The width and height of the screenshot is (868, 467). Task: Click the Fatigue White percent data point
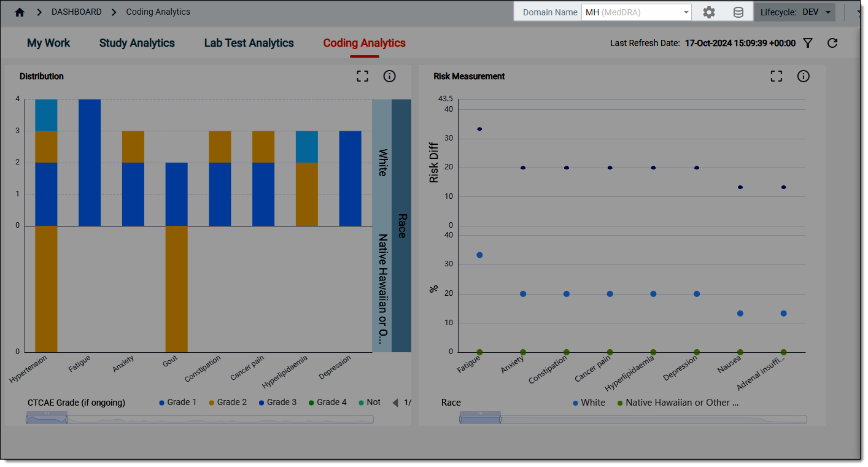pos(479,255)
